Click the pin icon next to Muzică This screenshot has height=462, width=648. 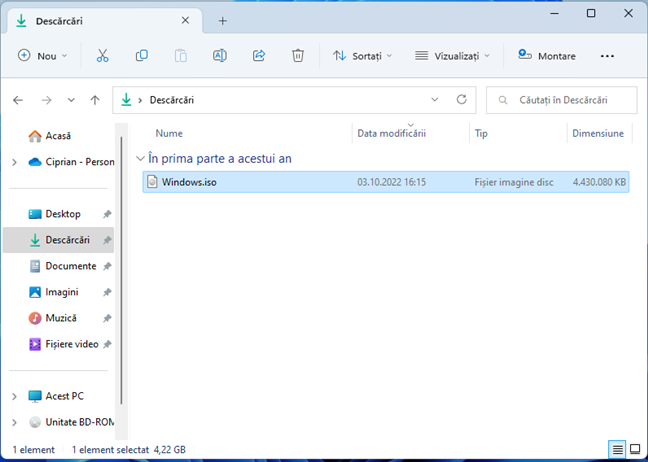point(107,318)
